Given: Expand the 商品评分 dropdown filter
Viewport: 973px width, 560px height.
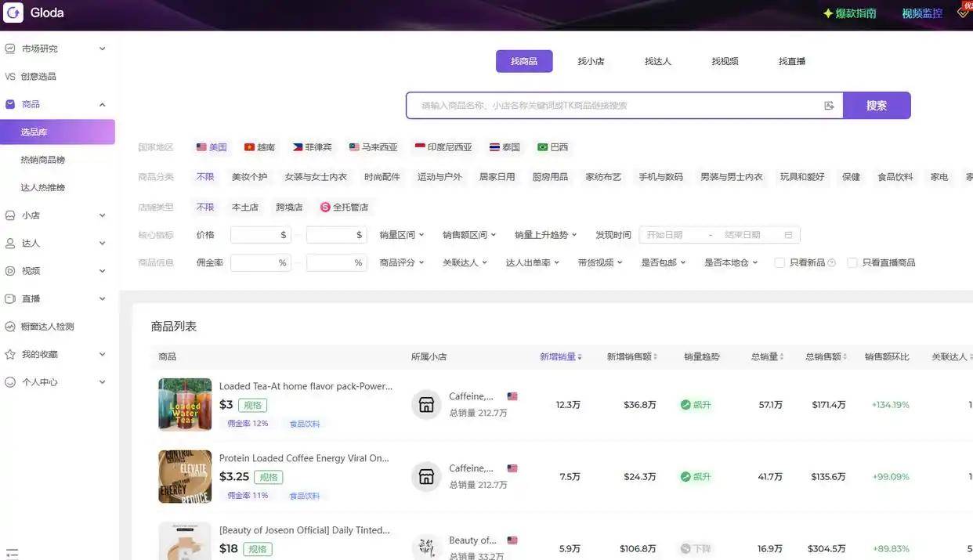Looking at the screenshot, I should click(x=401, y=263).
